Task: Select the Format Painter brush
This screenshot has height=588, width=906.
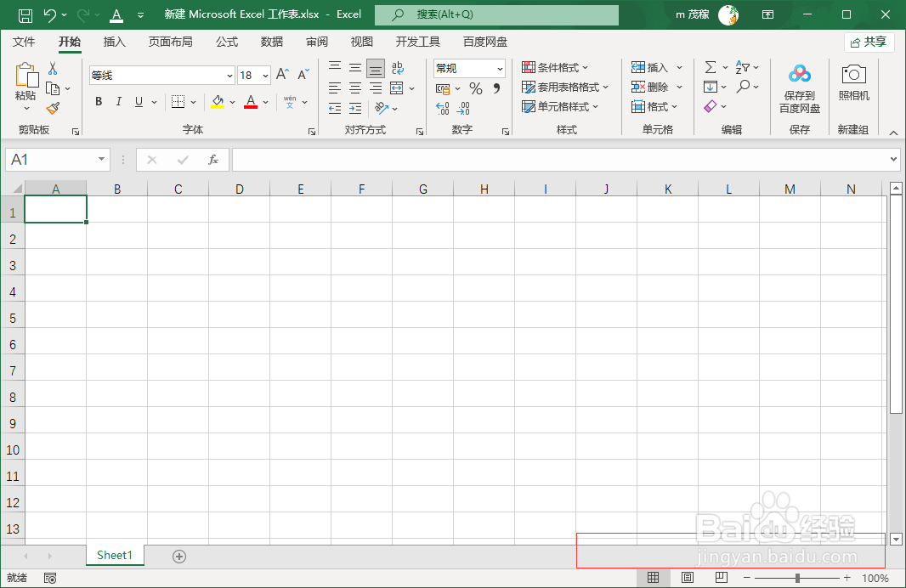Action: point(54,108)
